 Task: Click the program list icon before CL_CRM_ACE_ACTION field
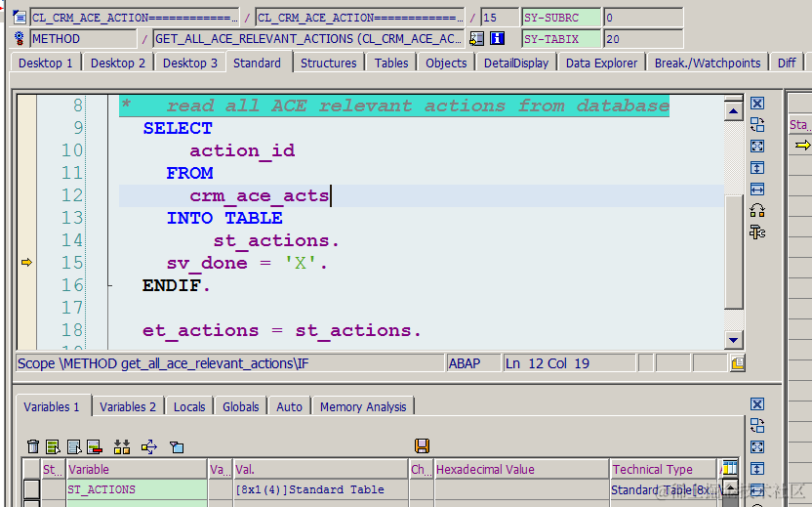(x=20, y=18)
